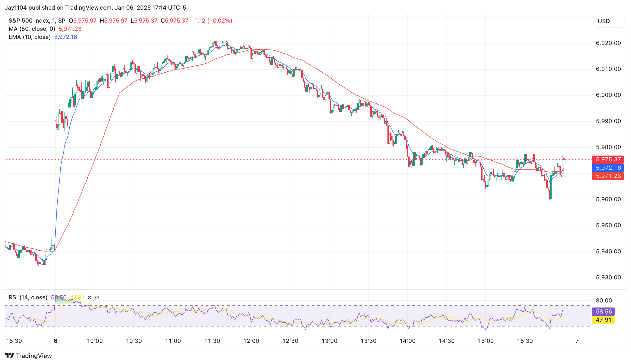Click the EMA legend value 5,972.16
631x364 pixels.
[x=65, y=37]
